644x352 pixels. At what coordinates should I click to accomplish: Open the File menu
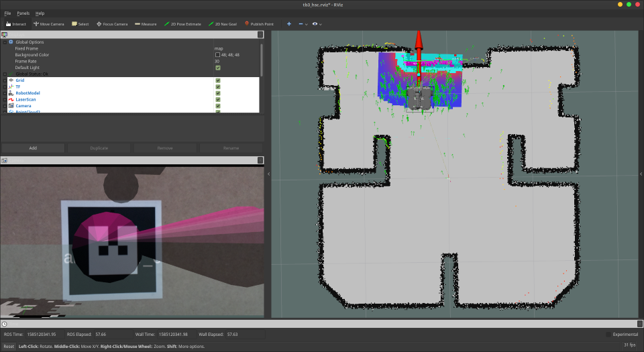7,13
